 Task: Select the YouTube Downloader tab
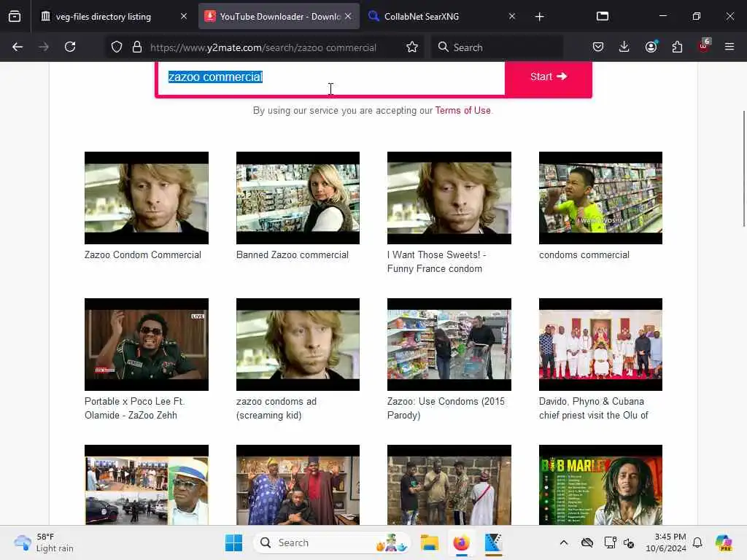coord(279,17)
